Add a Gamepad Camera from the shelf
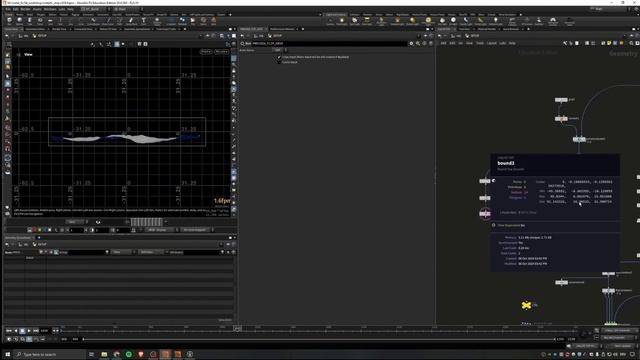640x360 pixels. tap(553, 21)
